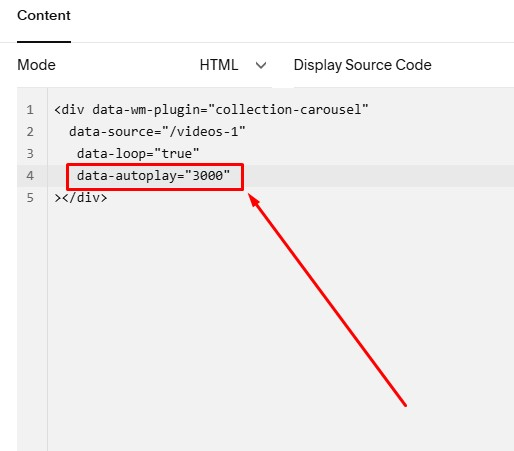Click the closing </div> tag

pos(84,198)
